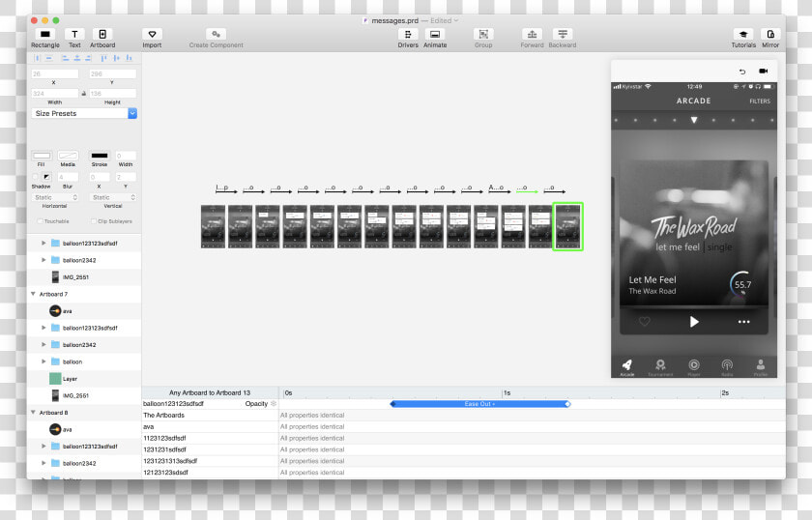Expand balloon2342 folder under Artboard 8
812x520 pixels.
click(x=43, y=463)
